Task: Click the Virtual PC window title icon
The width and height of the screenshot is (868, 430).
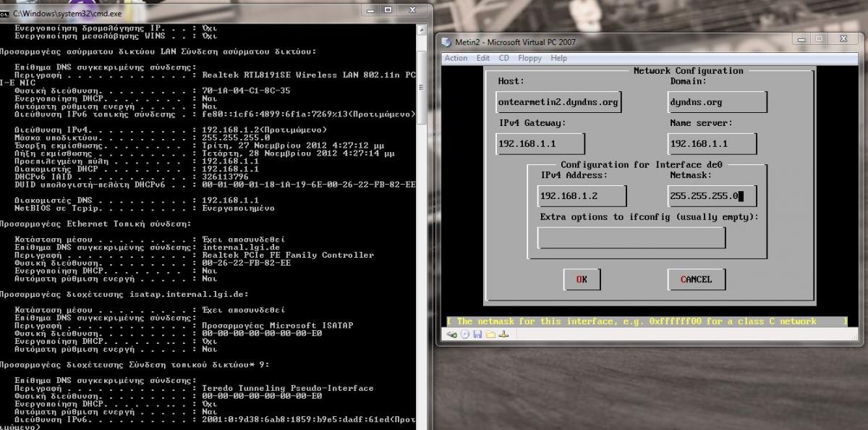Action: [446, 42]
